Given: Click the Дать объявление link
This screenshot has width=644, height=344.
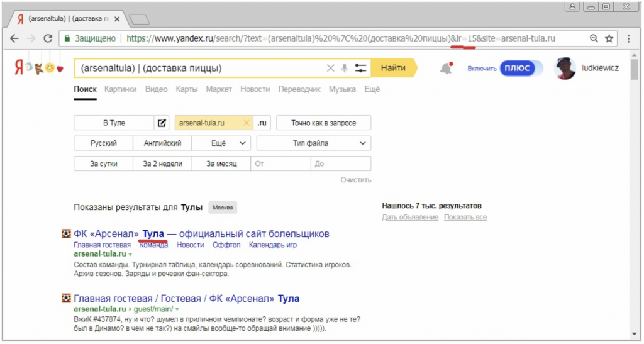Looking at the screenshot, I should 410,217.
